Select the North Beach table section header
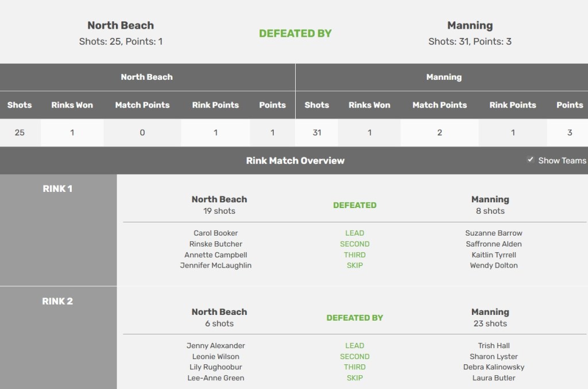The height and width of the screenshot is (389, 588). tap(146, 77)
